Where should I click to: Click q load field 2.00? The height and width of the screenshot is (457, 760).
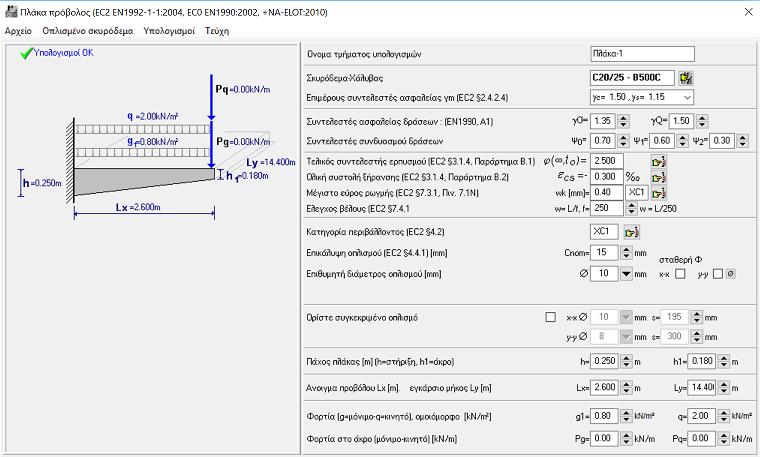(x=702, y=416)
